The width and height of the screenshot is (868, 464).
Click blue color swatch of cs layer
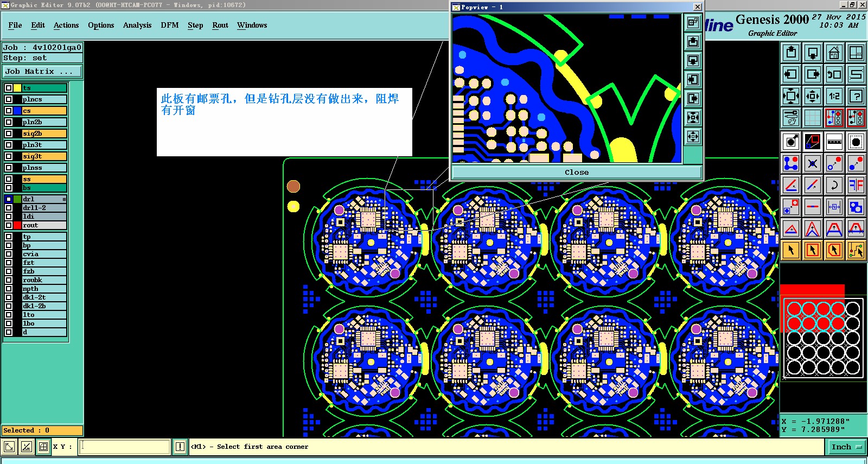(x=17, y=111)
